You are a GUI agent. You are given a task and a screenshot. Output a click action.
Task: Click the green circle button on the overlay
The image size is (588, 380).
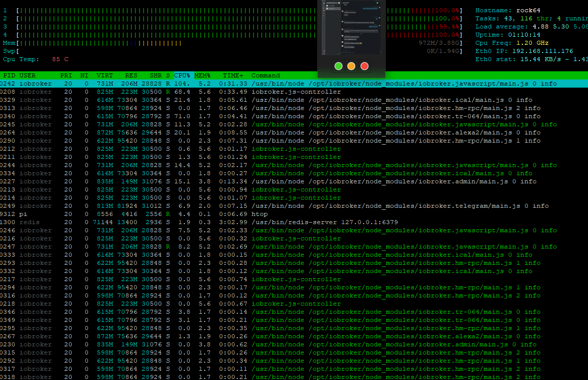tap(338, 66)
